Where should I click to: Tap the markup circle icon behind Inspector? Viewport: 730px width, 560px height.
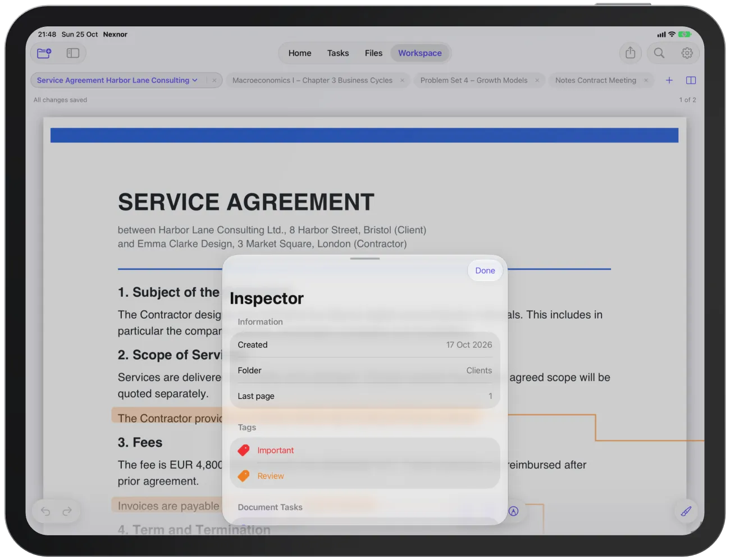[x=513, y=511]
